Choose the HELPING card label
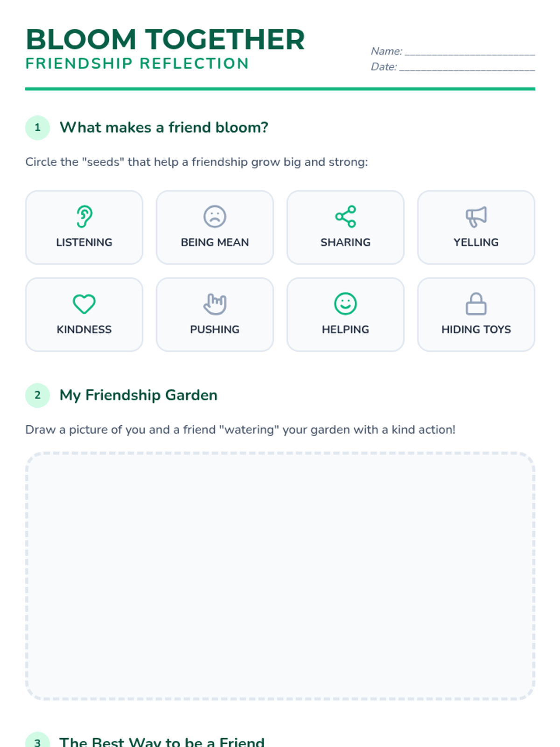The width and height of the screenshot is (560, 747). click(345, 330)
